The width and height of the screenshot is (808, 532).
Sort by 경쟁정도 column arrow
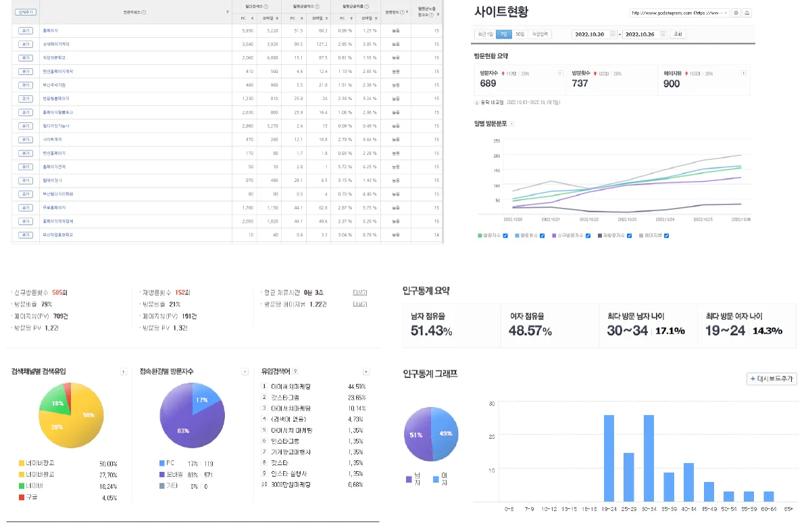(407, 12)
